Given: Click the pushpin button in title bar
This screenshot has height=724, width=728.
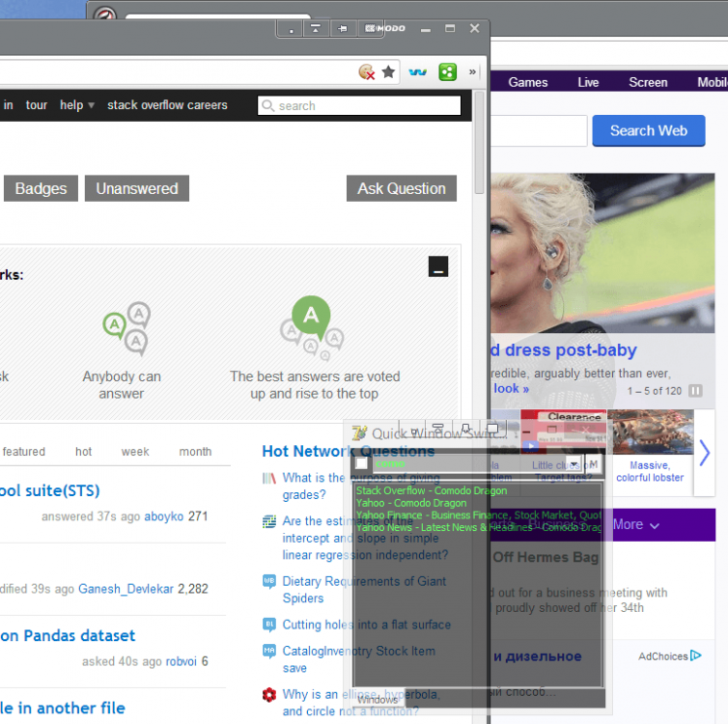Looking at the screenshot, I should (x=343, y=29).
